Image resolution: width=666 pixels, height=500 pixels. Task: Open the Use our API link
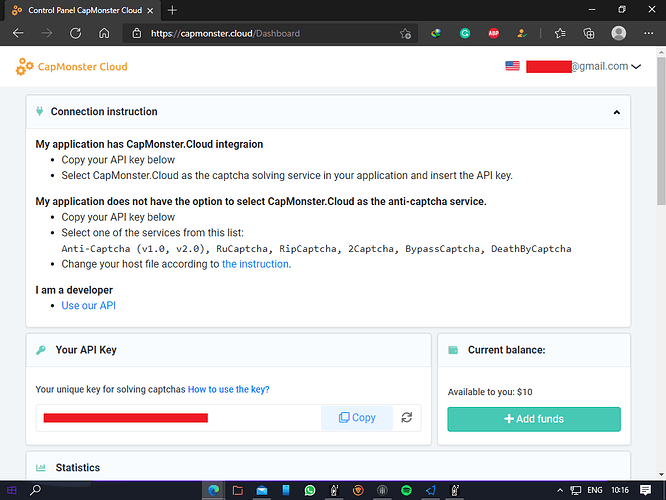88,305
